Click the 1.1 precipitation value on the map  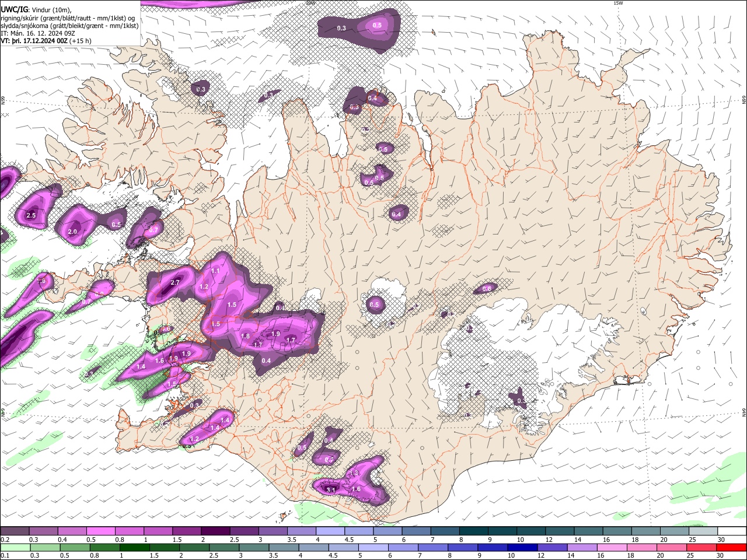pos(215,271)
